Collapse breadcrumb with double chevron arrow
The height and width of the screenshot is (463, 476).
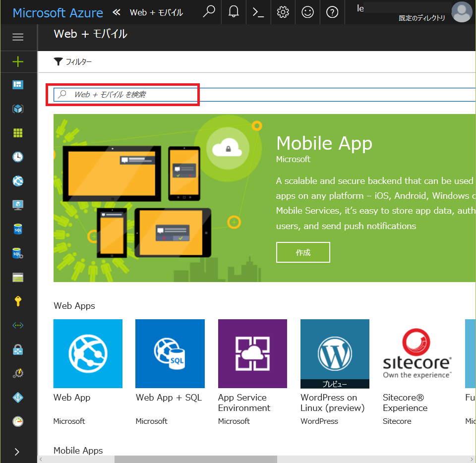tap(117, 12)
